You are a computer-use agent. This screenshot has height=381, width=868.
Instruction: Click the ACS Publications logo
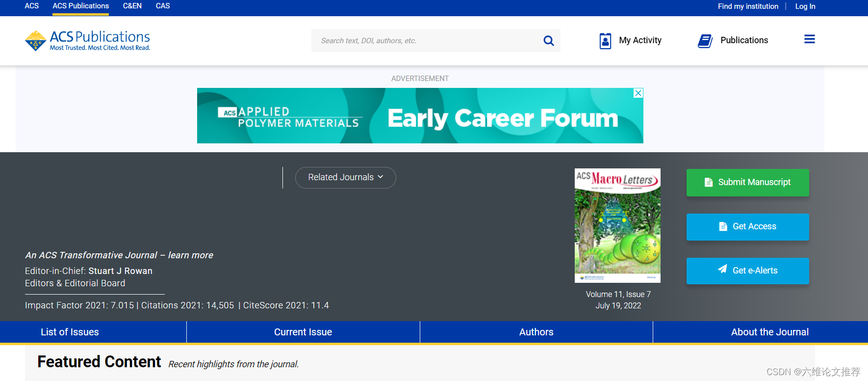tap(87, 41)
